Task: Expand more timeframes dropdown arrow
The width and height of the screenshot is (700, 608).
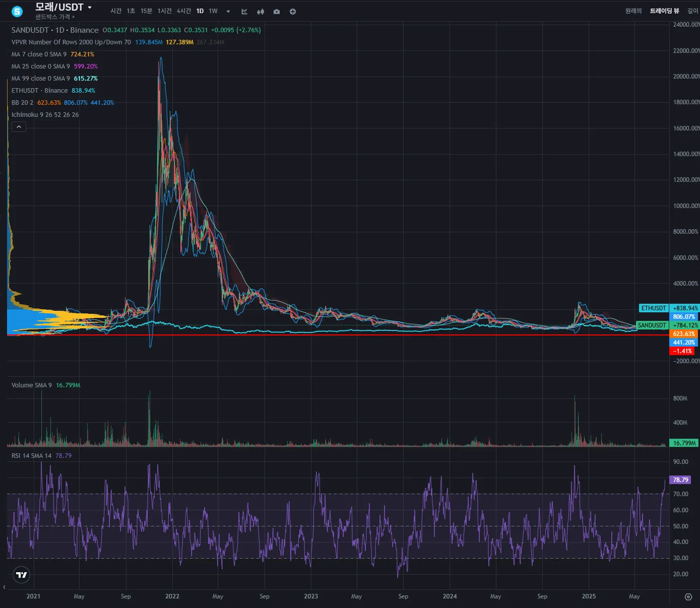Action: click(228, 12)
